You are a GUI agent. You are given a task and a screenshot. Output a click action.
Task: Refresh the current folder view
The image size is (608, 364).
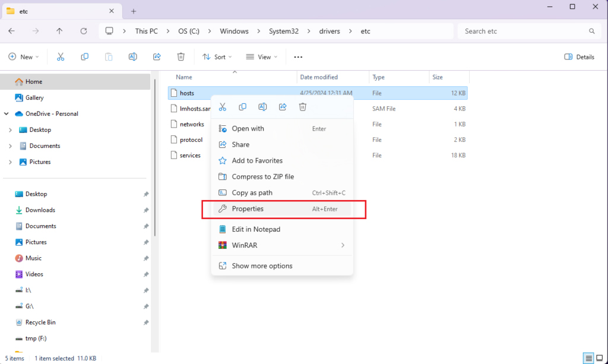[x=84, y=31]
